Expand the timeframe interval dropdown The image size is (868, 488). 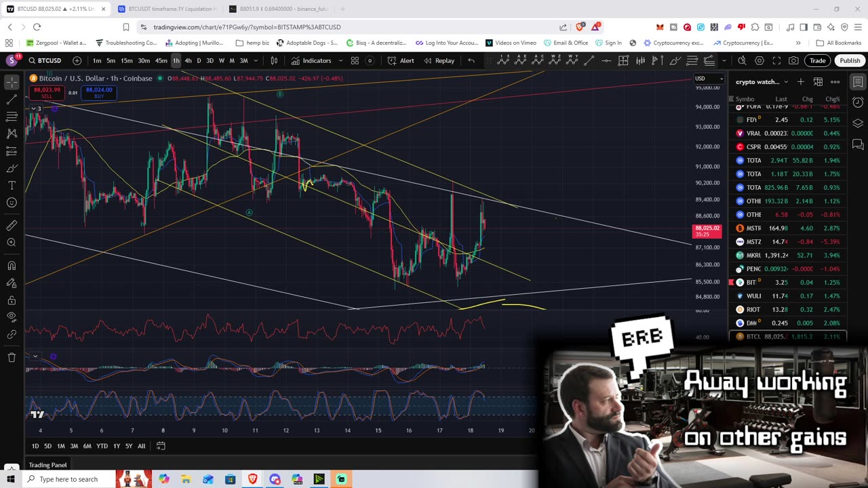click(255, 61)
